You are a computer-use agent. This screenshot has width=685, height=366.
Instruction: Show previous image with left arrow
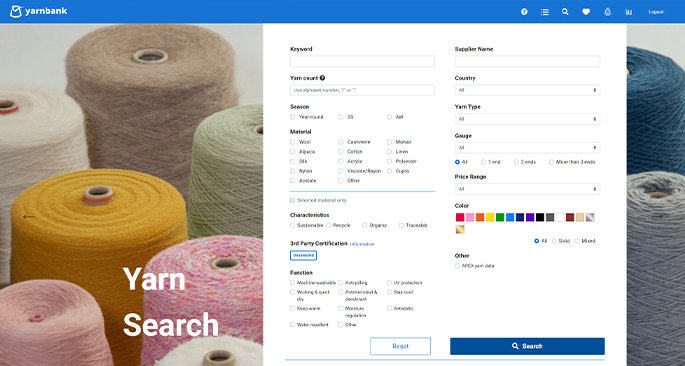pos(28,217)
